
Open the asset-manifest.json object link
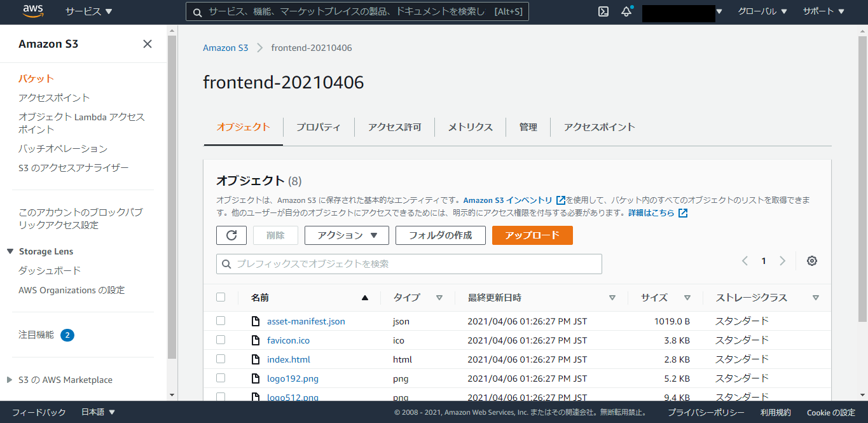click(306, 321)
